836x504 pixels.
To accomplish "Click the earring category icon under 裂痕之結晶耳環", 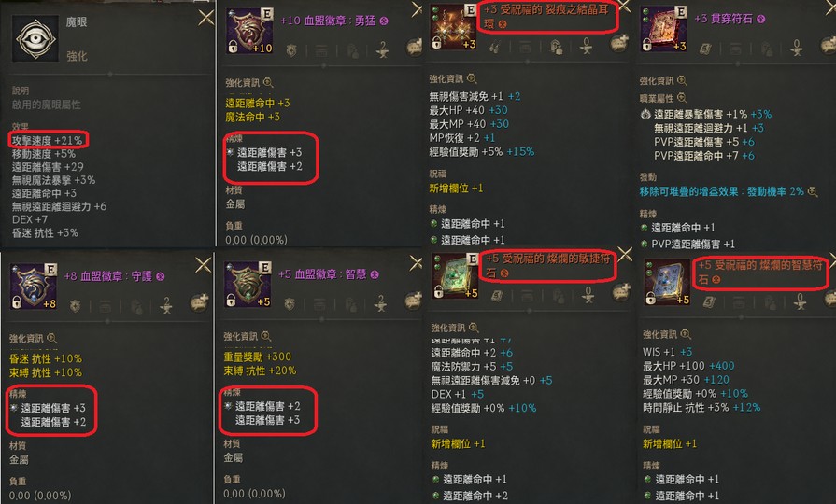I will 495,48.
